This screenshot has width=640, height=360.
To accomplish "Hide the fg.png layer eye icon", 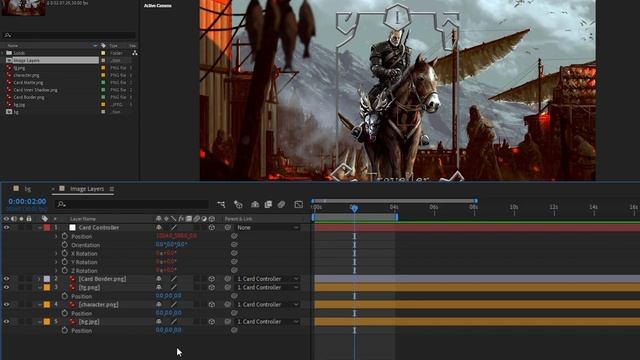I will (6, 287).
